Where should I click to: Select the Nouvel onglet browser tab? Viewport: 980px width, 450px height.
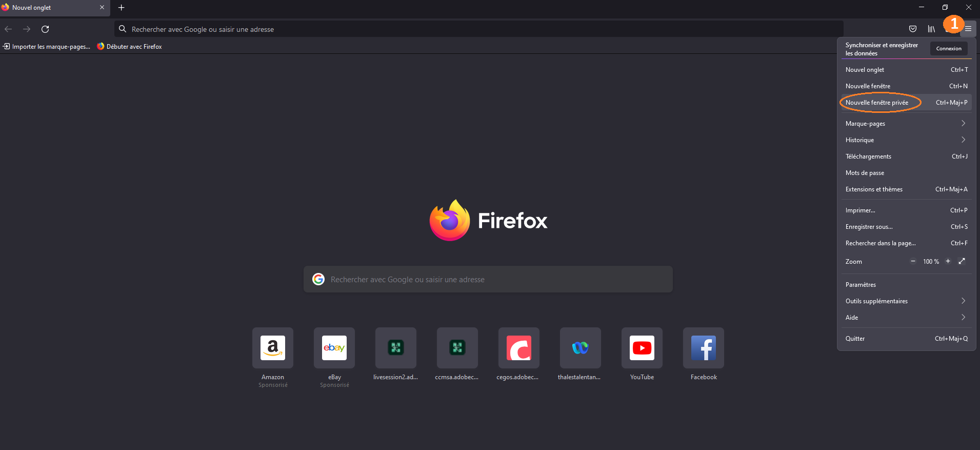[54, 8]
